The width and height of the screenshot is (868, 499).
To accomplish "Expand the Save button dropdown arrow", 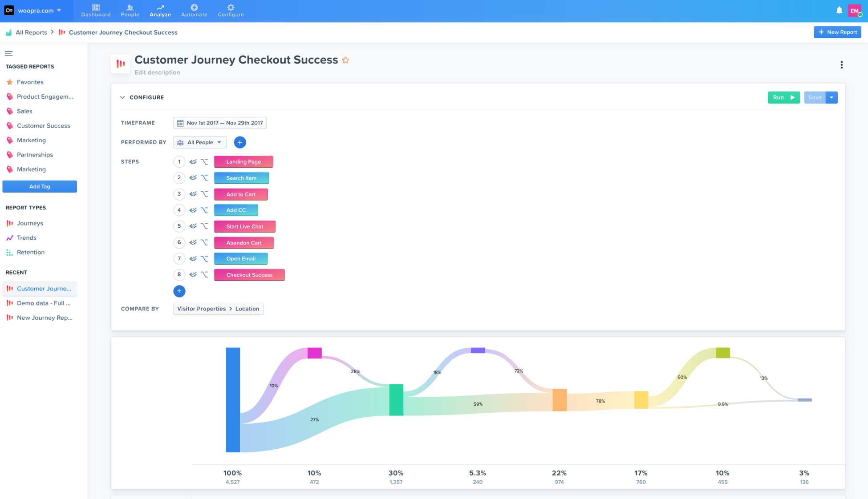I will coord(831,97).
